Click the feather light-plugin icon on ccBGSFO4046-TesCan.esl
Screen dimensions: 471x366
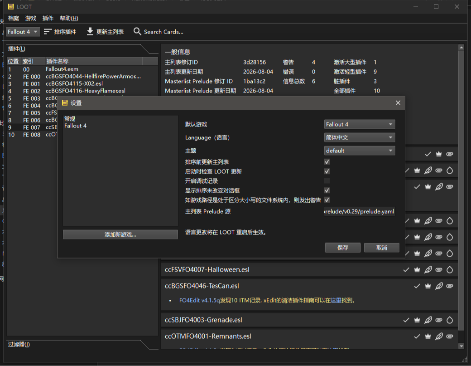tap(439, 286)
